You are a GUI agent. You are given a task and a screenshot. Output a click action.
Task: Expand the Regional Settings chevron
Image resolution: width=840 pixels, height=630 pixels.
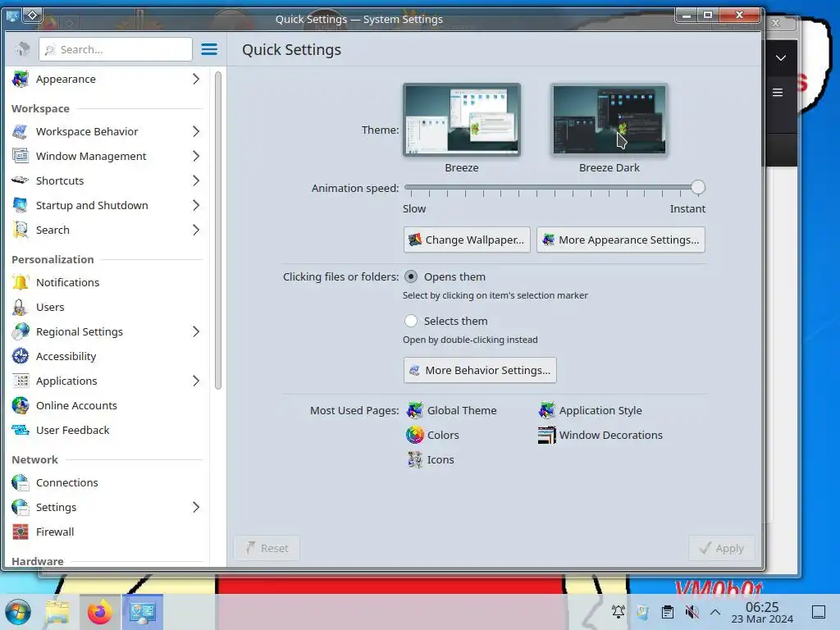coord(196,331)
